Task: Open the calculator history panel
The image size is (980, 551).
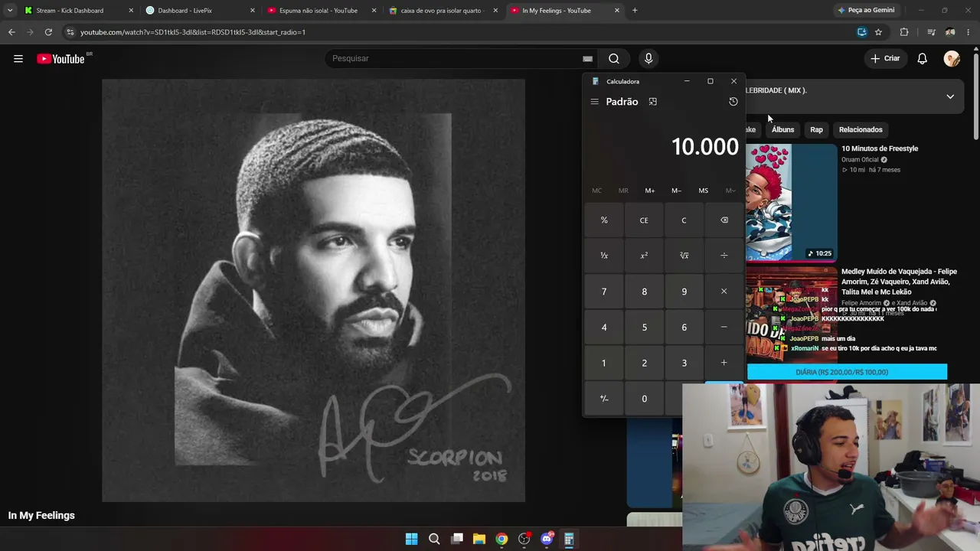Action: pos(733,102)
